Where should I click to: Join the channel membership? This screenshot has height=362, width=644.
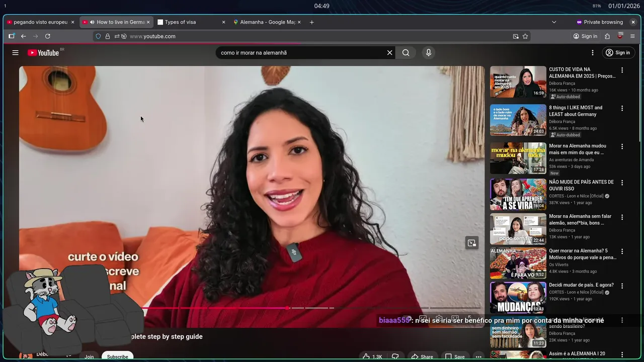[x=89, y=356]
